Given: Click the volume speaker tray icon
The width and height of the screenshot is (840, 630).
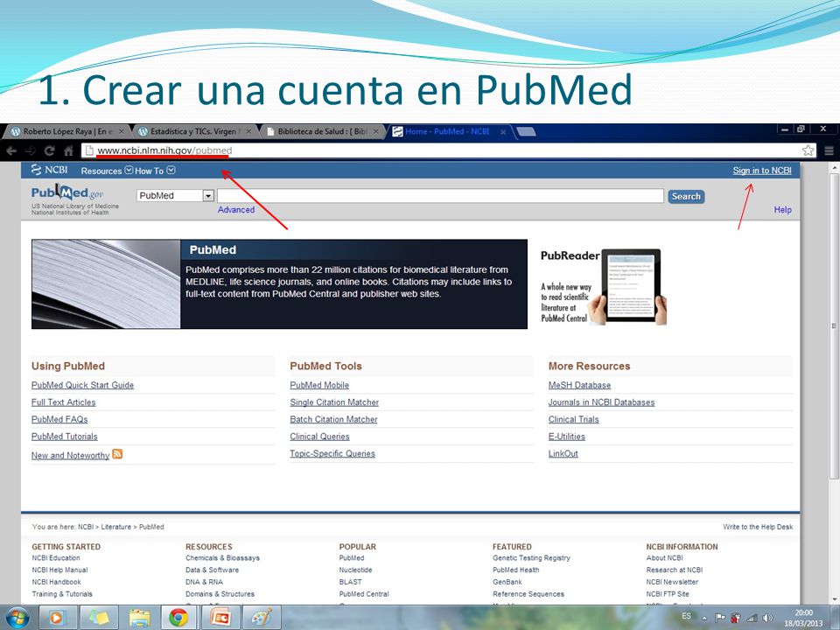Looking at the screenshot, I should click(x=767, y=618).
